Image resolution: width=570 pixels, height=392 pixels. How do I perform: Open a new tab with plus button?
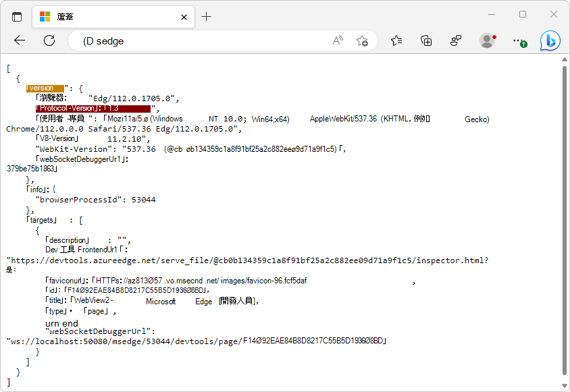tap(206, 17)
